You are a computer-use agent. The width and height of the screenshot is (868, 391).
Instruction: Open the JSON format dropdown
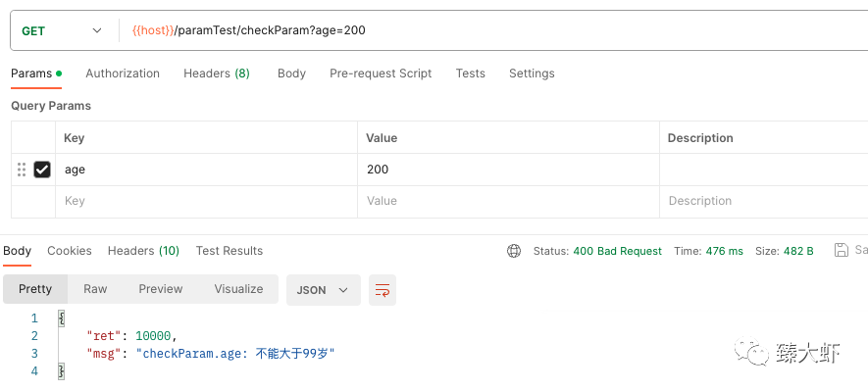pyautogui.click(x=324, y=290)
